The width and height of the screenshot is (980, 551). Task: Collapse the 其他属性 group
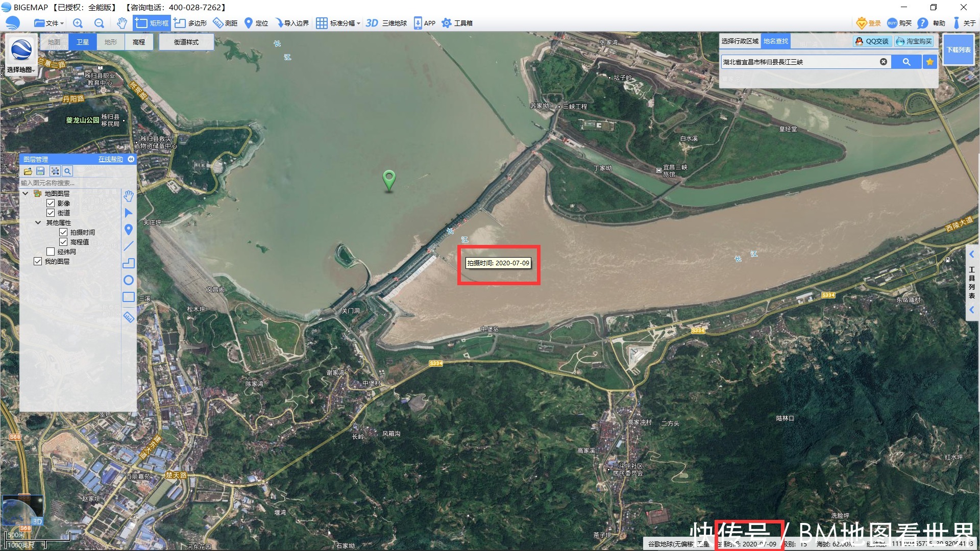pos(38,222)
